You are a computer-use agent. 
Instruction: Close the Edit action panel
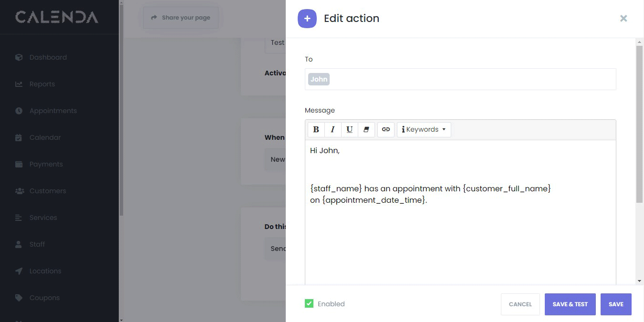(623, 19)
